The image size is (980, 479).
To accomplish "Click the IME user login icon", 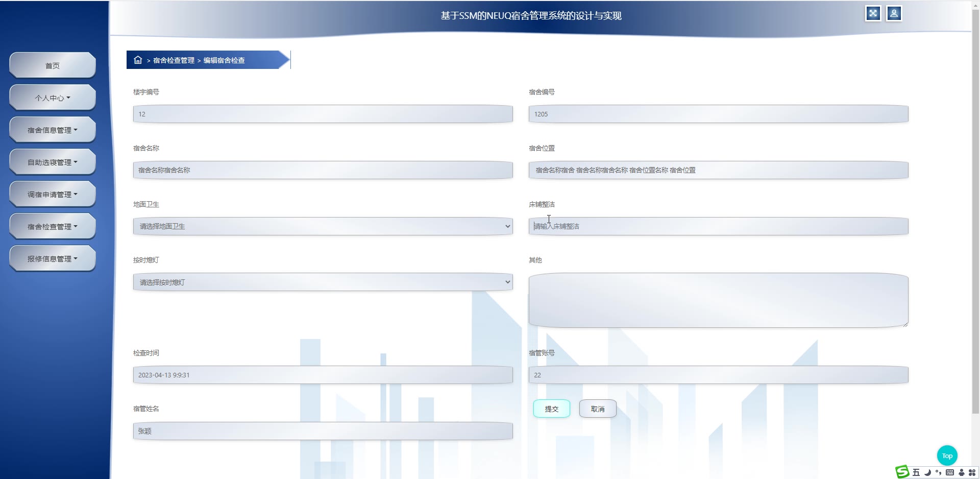I will tap(962, 472).
